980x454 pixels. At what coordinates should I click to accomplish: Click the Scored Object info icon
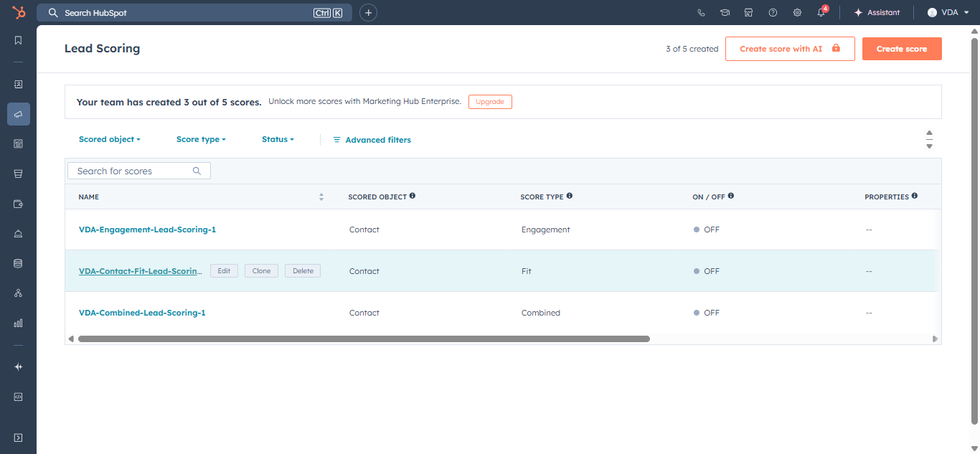point(413,196)
